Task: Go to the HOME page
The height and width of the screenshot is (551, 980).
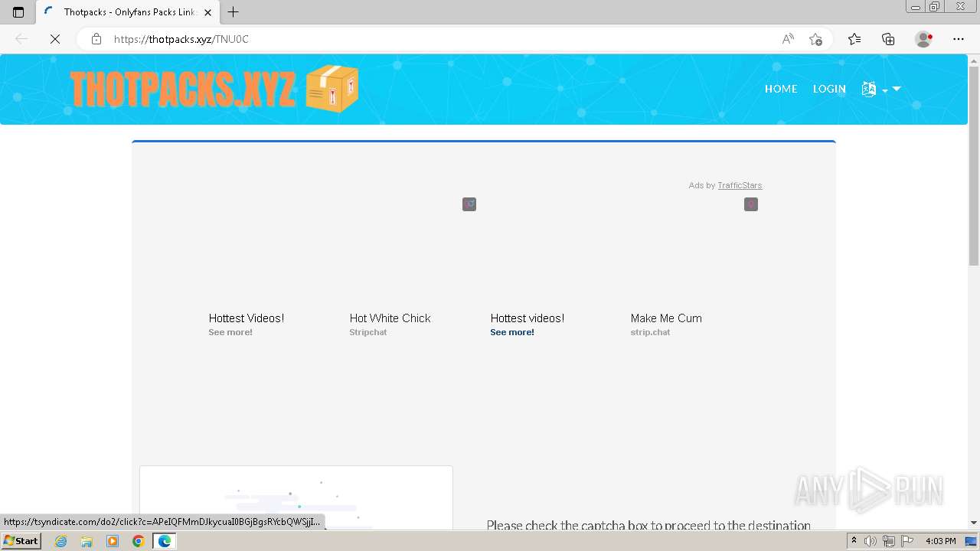Action: 781,89
